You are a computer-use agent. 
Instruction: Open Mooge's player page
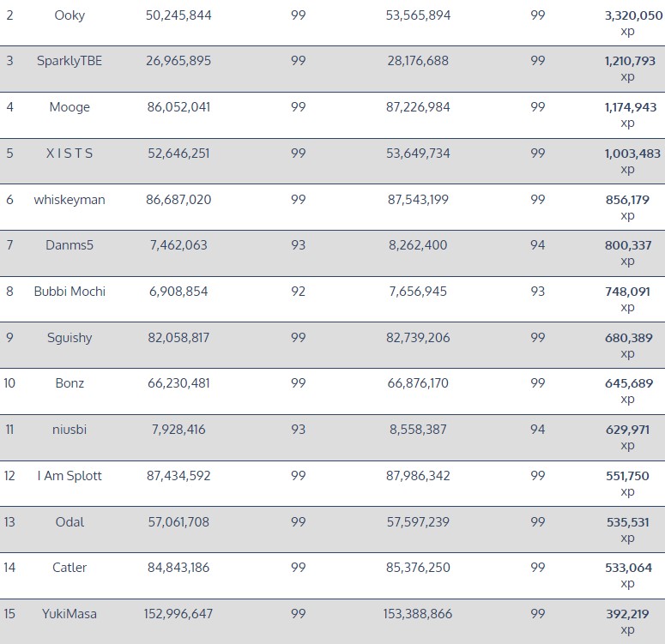click(70, 107)
